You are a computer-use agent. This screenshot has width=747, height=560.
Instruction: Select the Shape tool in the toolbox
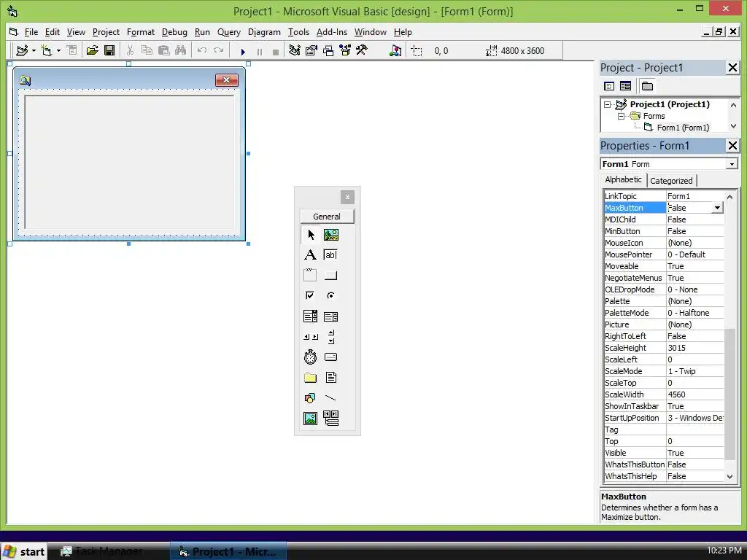pyautogui.click(x=311, y=398)
